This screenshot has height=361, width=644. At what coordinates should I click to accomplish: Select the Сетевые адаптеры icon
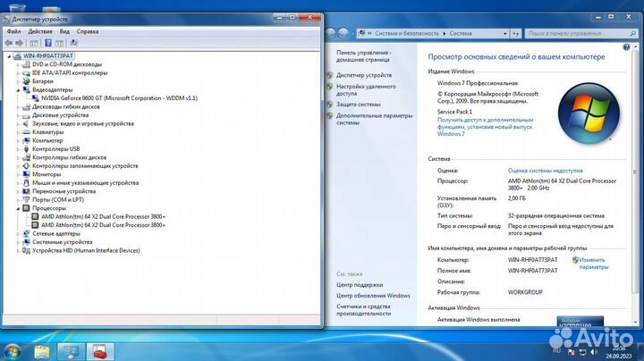coord(26,233)
